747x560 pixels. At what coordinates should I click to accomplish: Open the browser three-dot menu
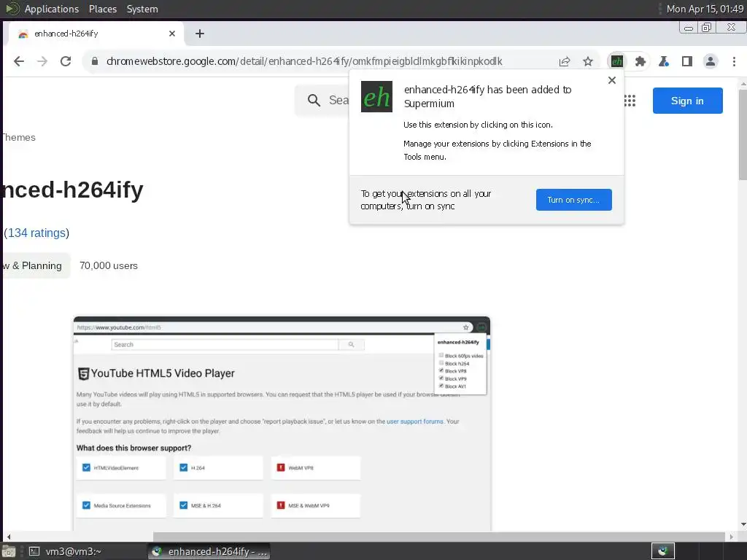pyautogui.click(x=734, y=61)
